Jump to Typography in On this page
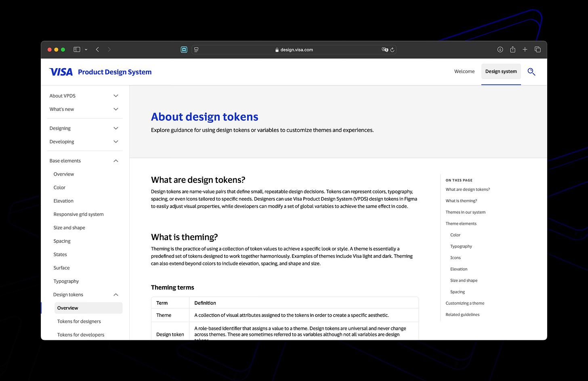This screenshot has width=588, height=381. [x=461, y=246]
